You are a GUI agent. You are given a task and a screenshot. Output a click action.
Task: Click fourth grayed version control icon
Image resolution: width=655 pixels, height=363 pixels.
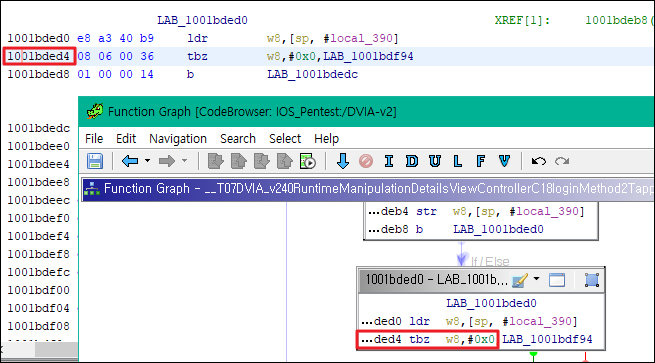click(x=285, y=161)
